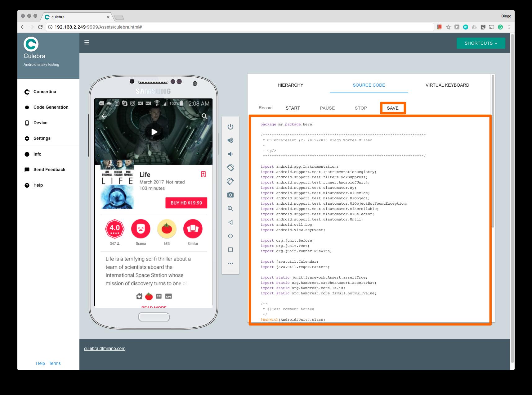Click the hamburger menu icon

pyautogui.click(x=87, y=43)
